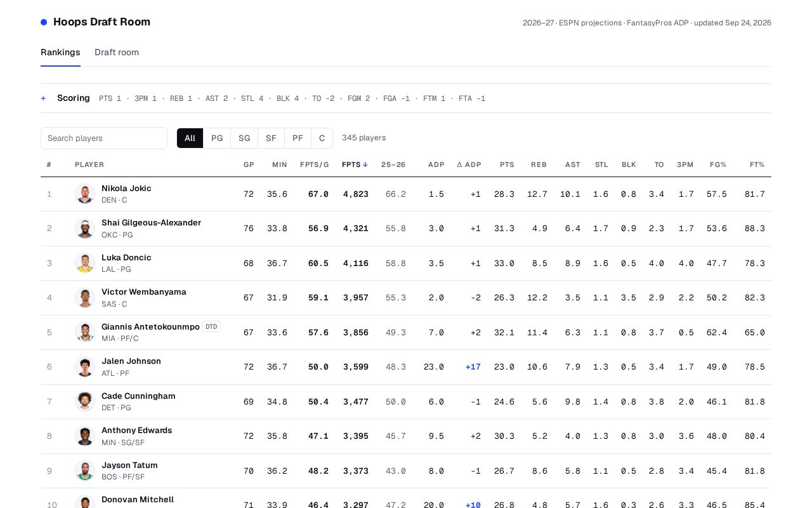Screen dimensions: 812x508
Task: Switch to the Draft room tab
Action: [x=117, y=52]
